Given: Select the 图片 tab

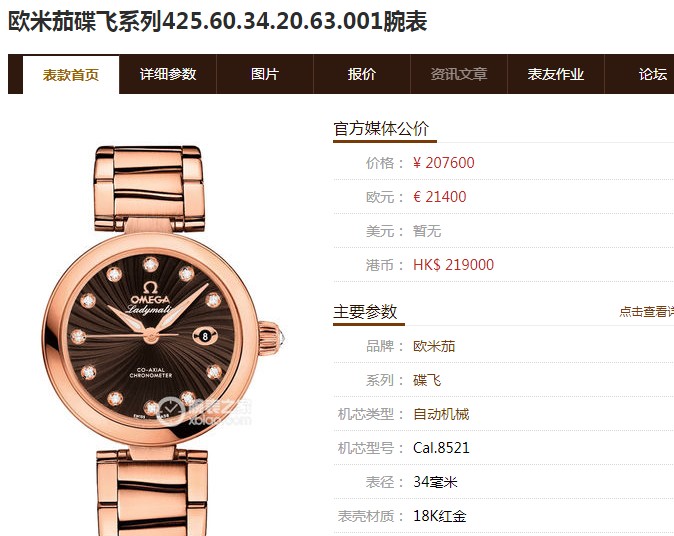Looking at the screenshot, I should tap(265, 74).
